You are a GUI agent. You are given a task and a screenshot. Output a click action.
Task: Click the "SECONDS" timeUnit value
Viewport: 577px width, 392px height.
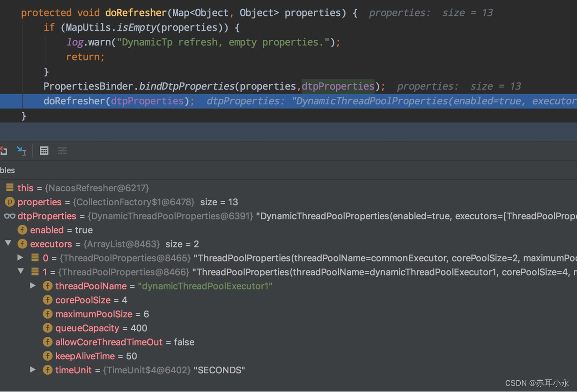point(219,370)
